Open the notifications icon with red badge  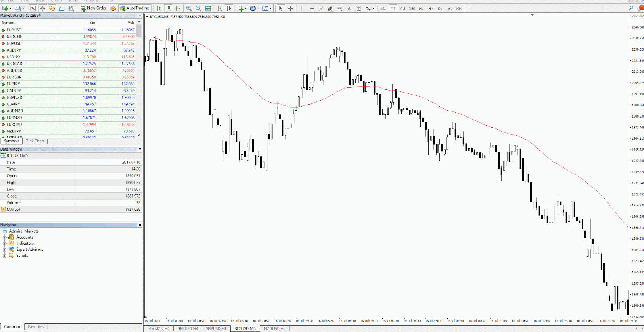641,8
